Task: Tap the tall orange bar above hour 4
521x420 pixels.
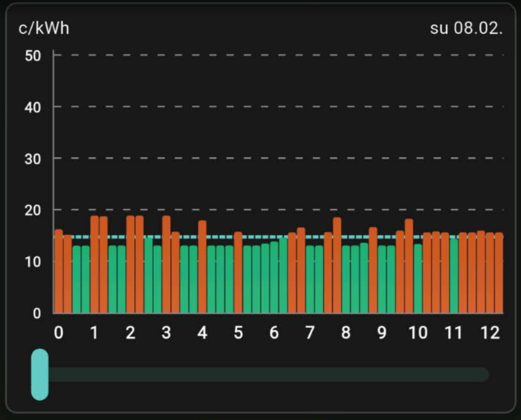Action: [x=202, y=267]
